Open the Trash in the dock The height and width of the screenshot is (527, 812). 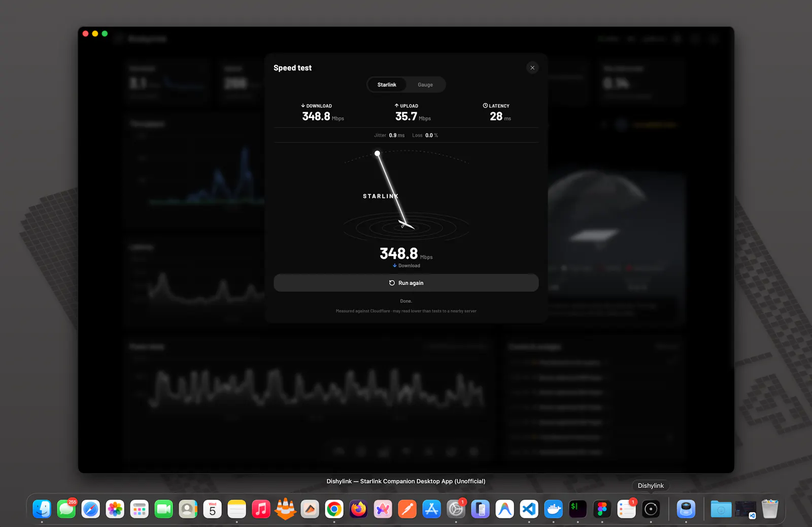click(770, 509)
